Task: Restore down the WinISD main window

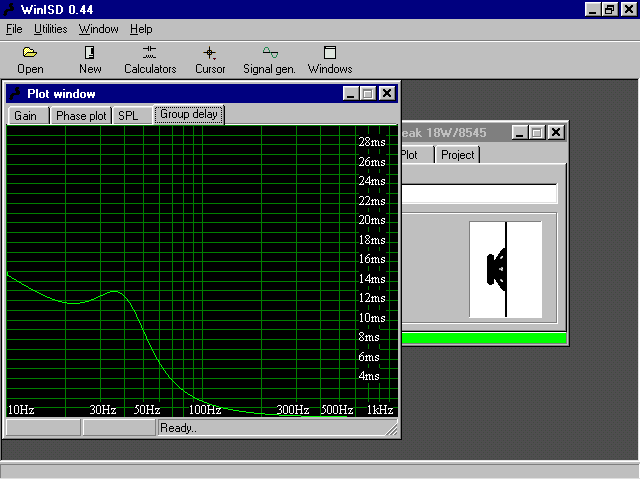Action: tap(609, 9)
